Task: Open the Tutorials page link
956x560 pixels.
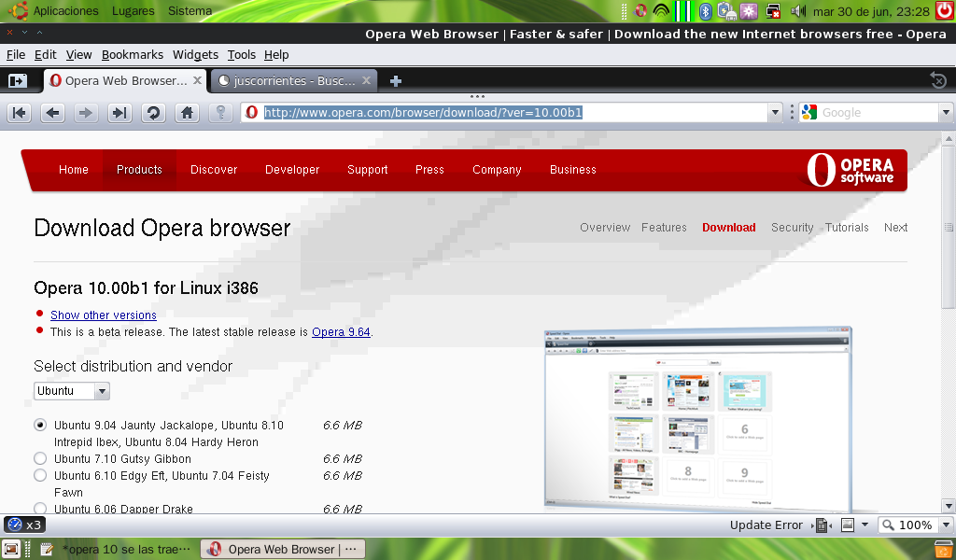Action: [x=847, y=228]
